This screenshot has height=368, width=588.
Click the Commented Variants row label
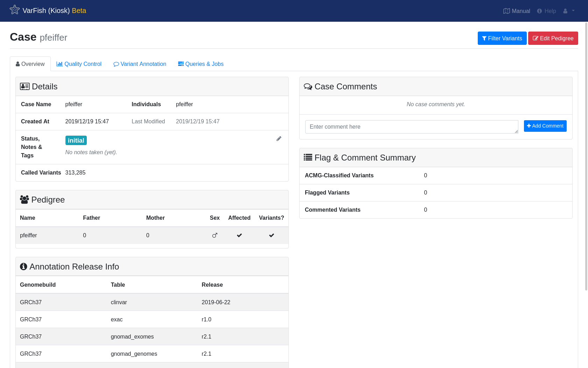[x=332, y=210]
